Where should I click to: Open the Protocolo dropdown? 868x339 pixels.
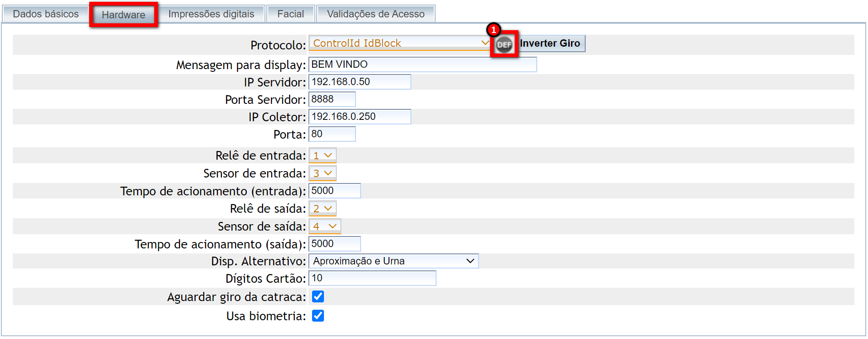[399, 43]
